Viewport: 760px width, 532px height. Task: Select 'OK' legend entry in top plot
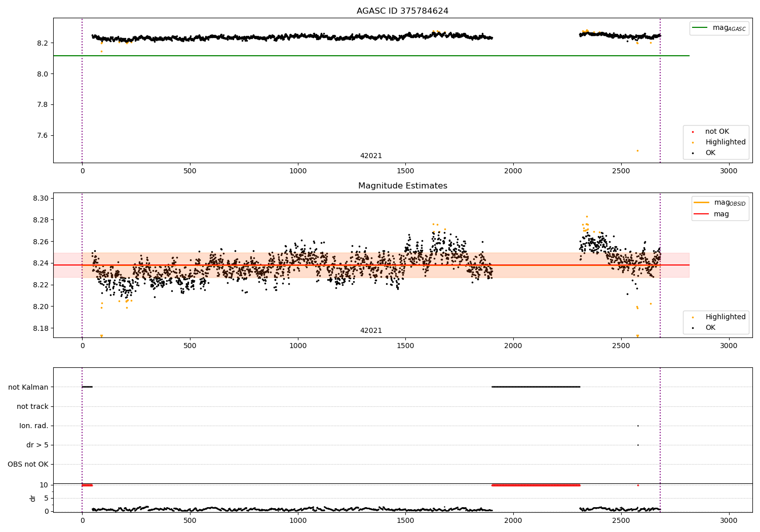[710, 153]
